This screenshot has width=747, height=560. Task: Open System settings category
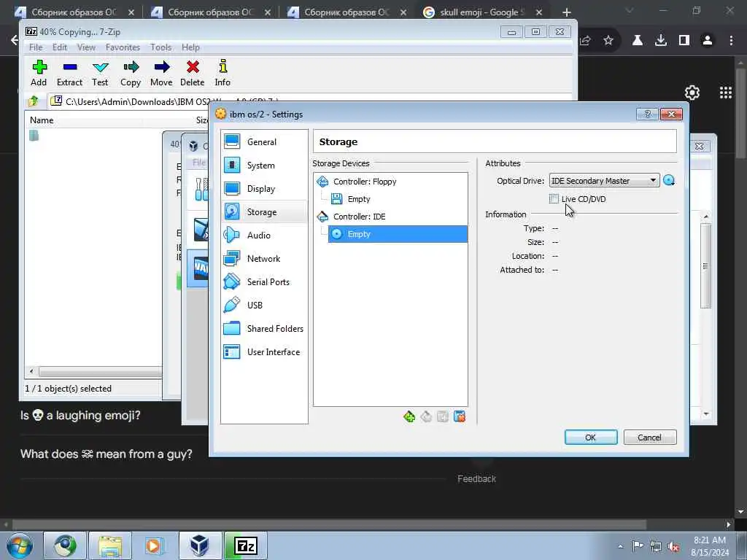pos(264,166)
